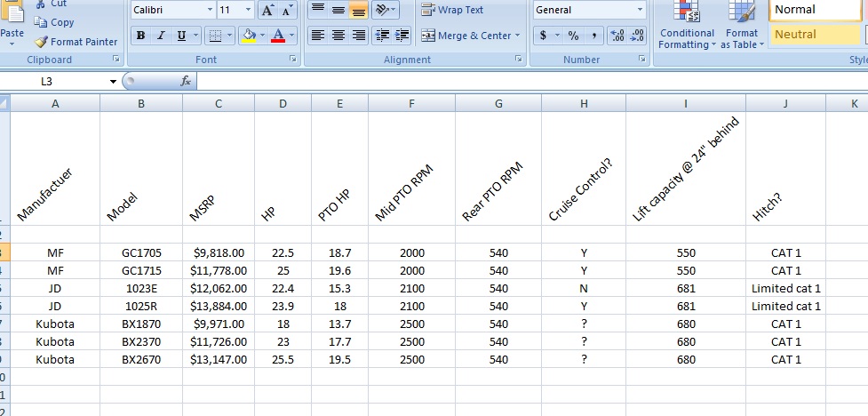Open the Calibri font name dropdown

coord(210,10)
